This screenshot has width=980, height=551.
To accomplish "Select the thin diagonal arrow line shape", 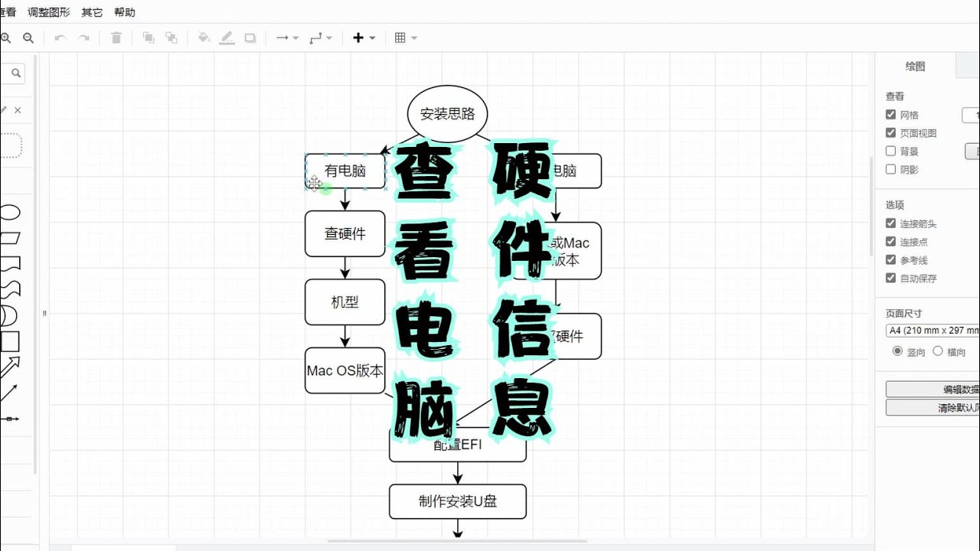I will (x=9, y=393).
